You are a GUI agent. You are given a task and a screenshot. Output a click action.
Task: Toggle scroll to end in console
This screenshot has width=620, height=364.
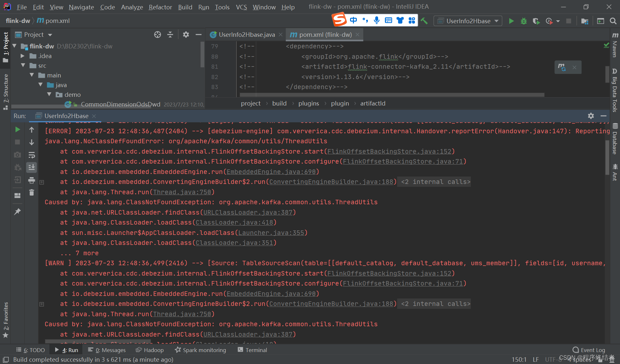point(32,167)
